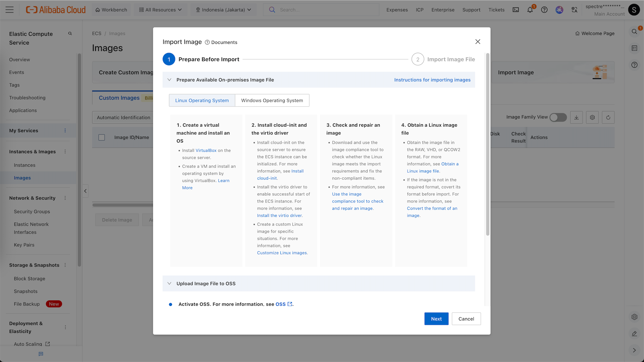Click search icon in ECS sidebar
The width and height of the screenshot is (644, 362).
[x=70, y=34]
